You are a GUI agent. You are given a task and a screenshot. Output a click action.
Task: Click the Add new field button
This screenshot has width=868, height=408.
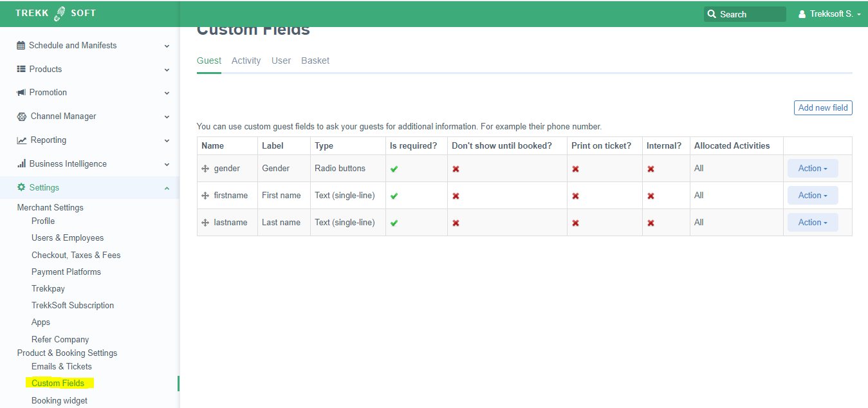pyautogui.click(x=823, y=107)
